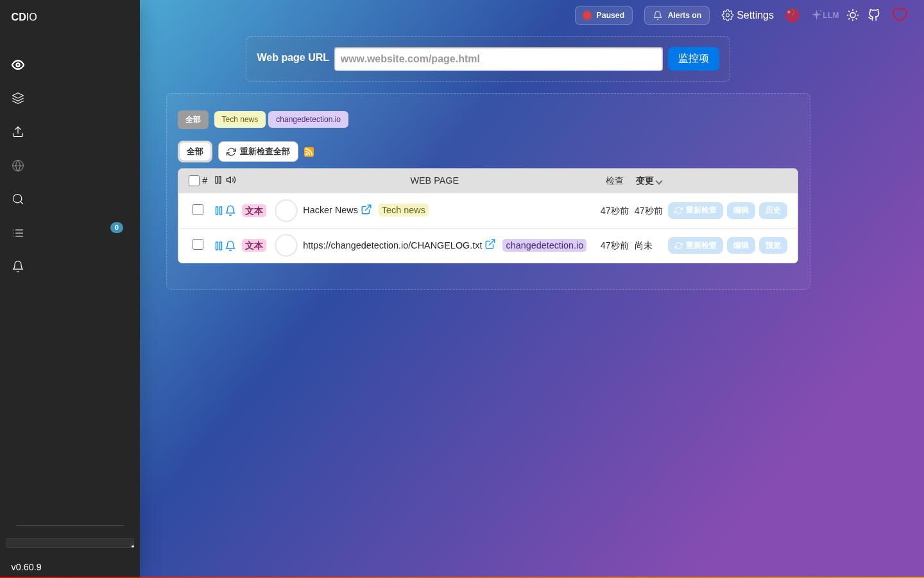Filter by the changedetection.io tag tab
This screenshot has height=578, width=924.
click(308, 119)
